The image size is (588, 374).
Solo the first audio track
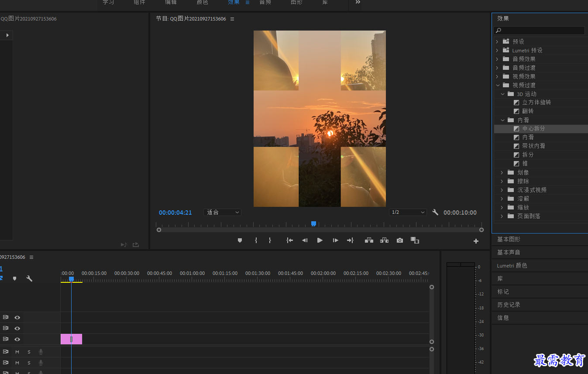click(29, 352)
